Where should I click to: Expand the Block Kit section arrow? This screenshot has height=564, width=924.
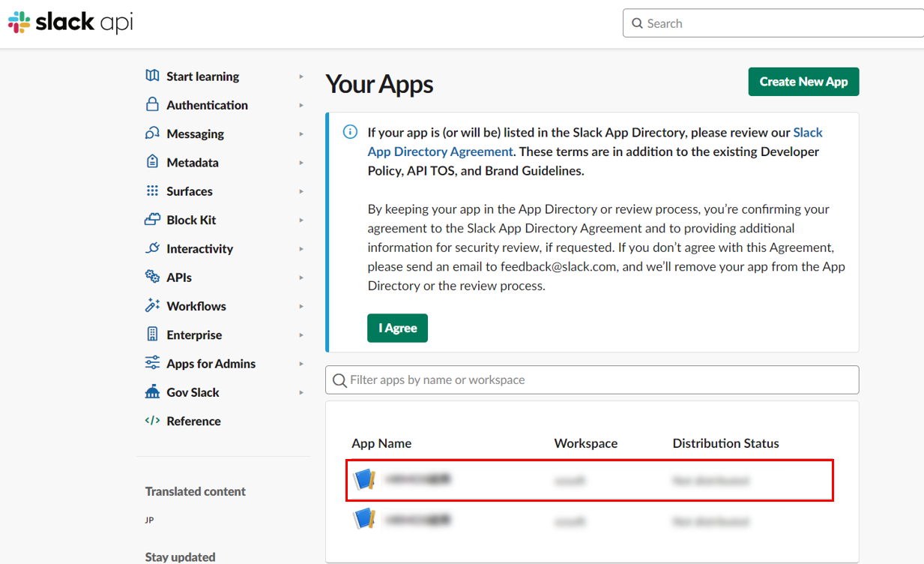pos(301,220)
